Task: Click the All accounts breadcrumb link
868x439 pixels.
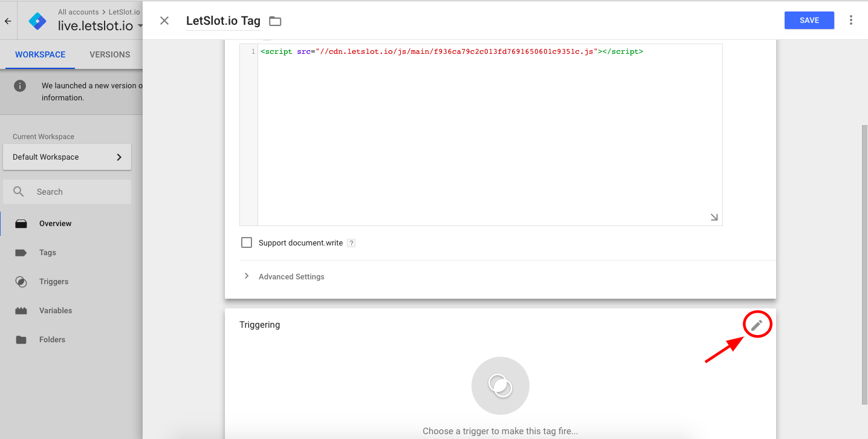Action: [x=78, y=12]
